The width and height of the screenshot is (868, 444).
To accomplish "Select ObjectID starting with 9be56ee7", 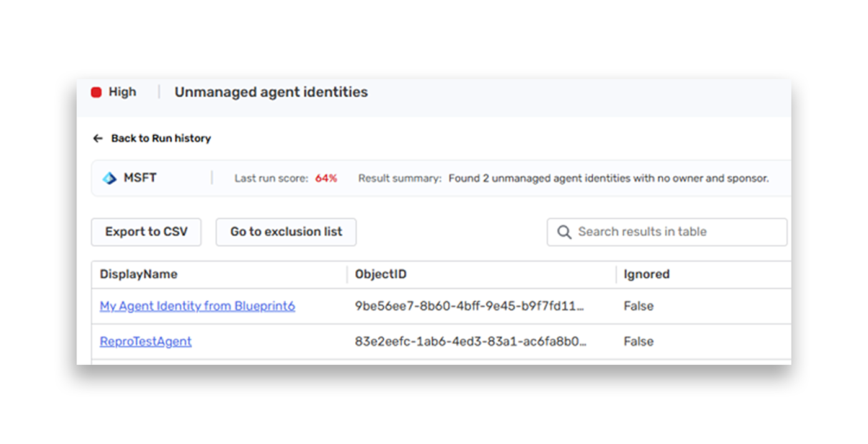I will [x=469, y=306].
